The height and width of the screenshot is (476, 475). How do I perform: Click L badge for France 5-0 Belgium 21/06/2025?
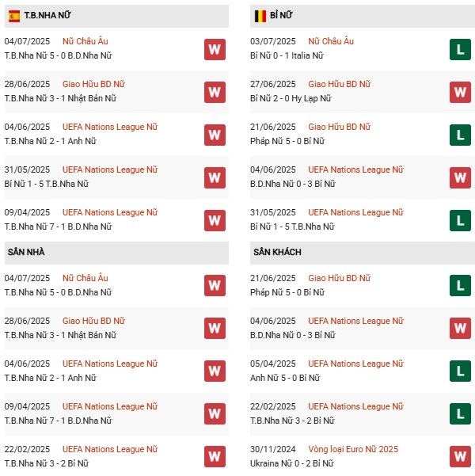click(460, 135)
